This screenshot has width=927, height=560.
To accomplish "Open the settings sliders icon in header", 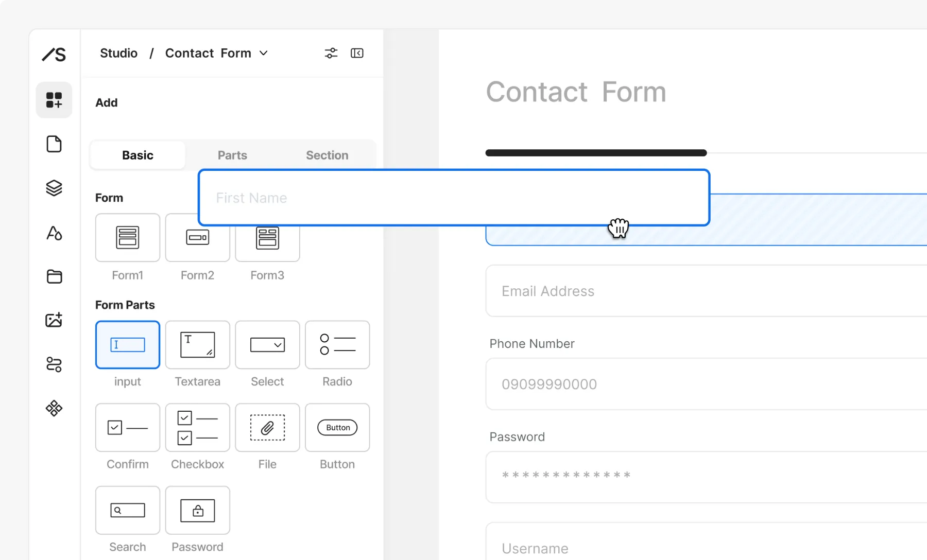I will coord(331,53).
